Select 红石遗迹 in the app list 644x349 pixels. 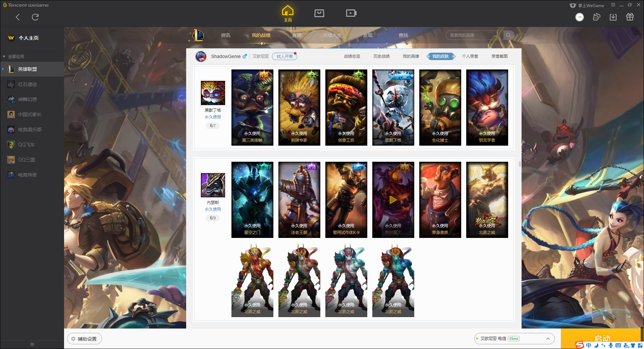[32, 84]
